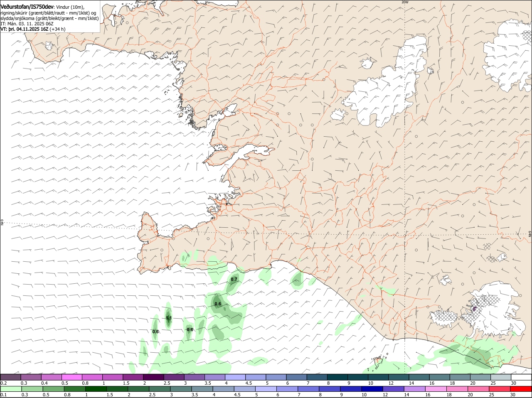Click the snow legend swatch between 0.2 and 0.3
This screenshot has height=398, width=532.
pyautogui.click(x=11, y=377)
